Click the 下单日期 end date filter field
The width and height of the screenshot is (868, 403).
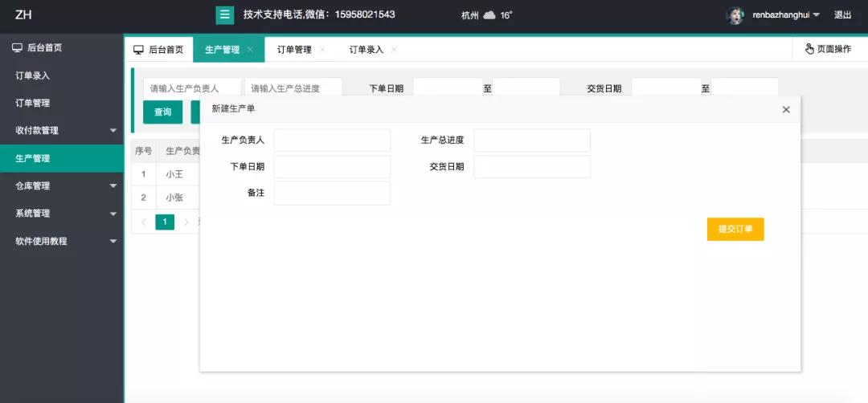(x=526, y=88)
